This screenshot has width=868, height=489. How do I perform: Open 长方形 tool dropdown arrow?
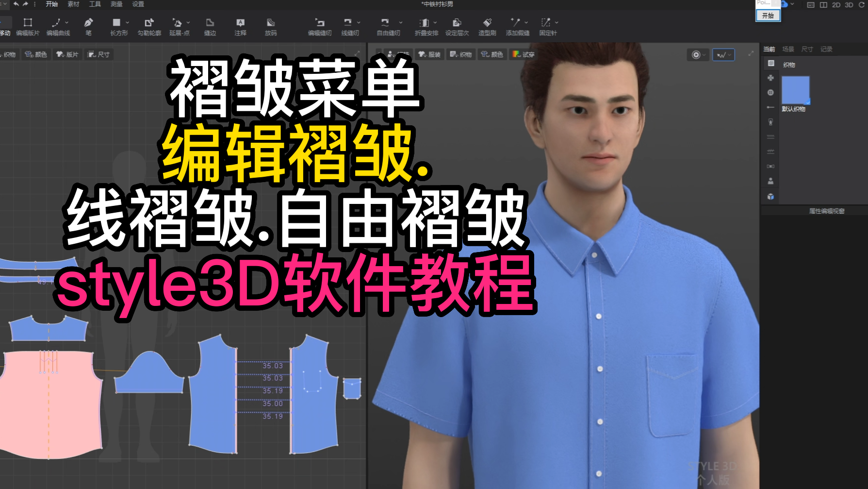(x=127, y=22)
